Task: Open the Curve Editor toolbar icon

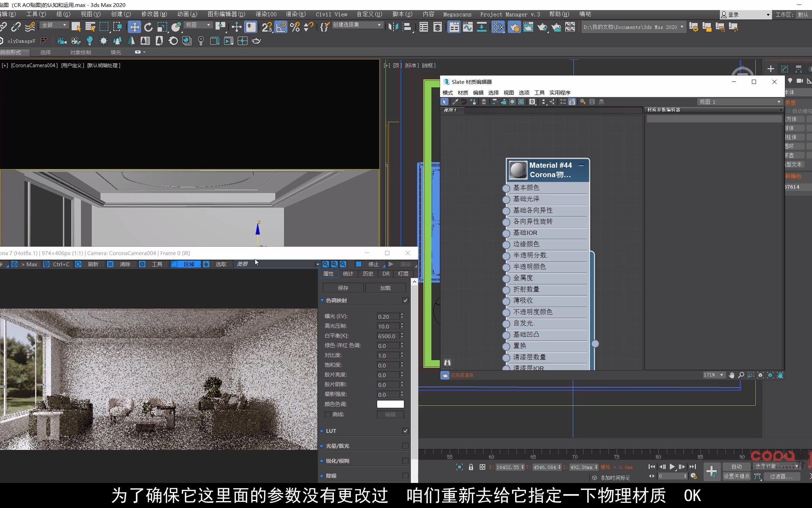Action: [x=468, y=27]
